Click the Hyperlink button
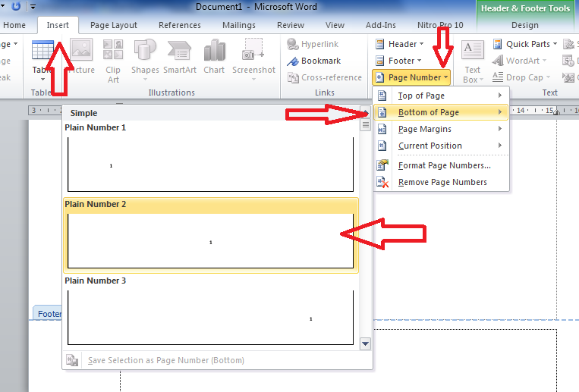 (x=313, y=44)
